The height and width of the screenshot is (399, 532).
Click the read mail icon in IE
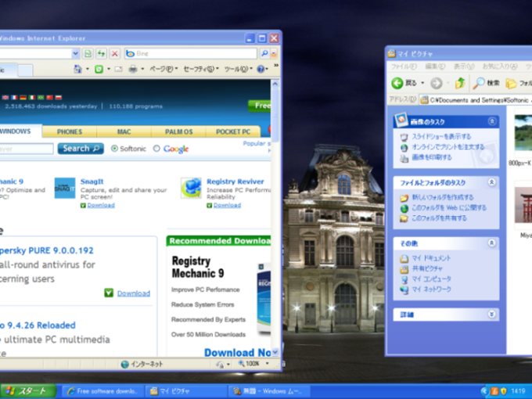[118, 69]
